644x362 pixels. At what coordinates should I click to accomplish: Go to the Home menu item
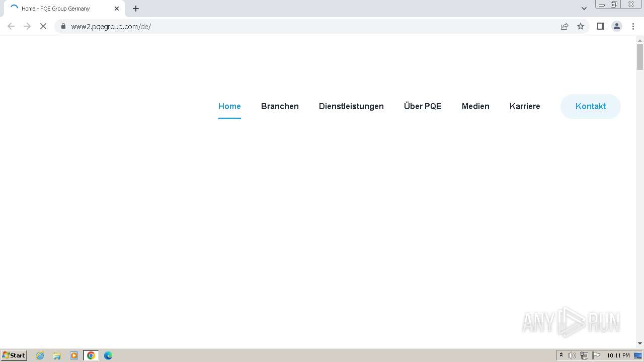pyautogui.click(x=229, y=106)
